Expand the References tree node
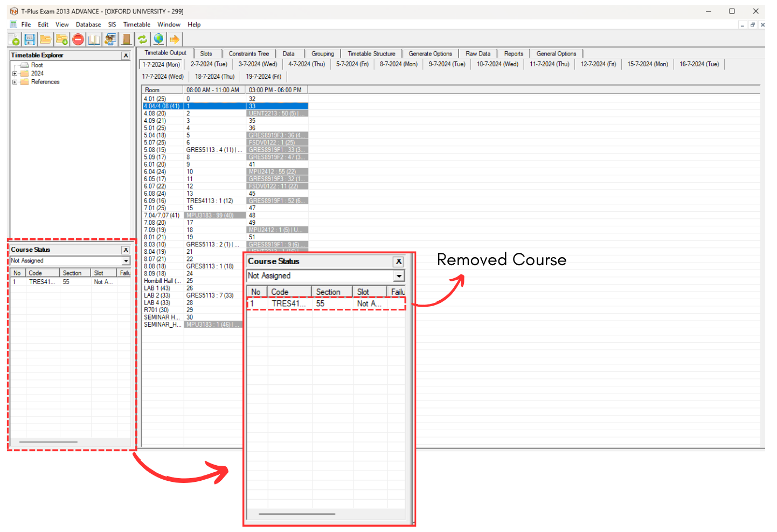This screenshot has height=532, width=777. (16, 81)
